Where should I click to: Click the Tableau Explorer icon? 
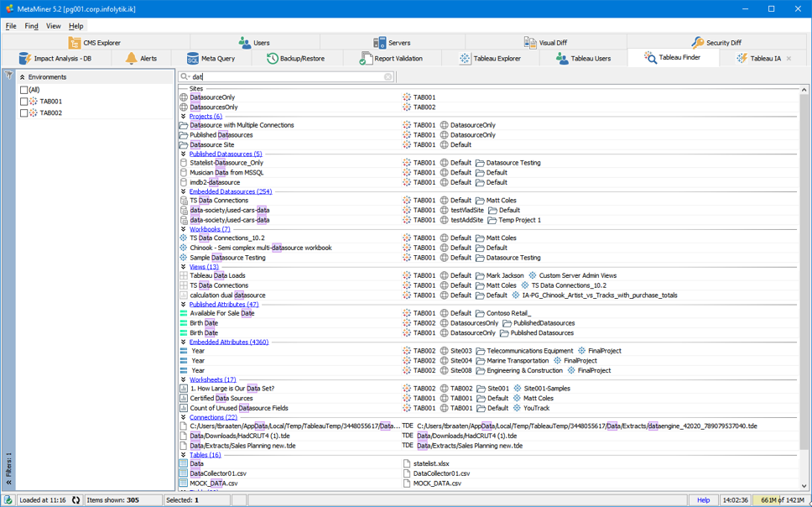point(465,59)
